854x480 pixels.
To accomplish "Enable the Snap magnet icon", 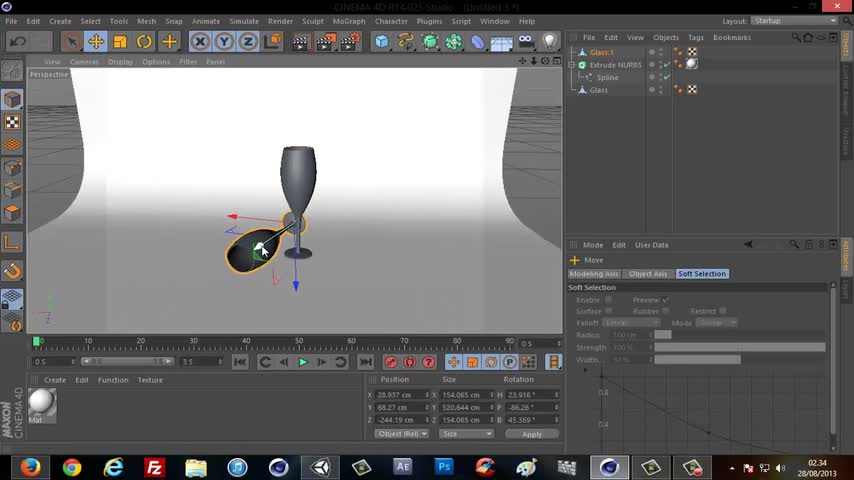I will tap(12, 271).
